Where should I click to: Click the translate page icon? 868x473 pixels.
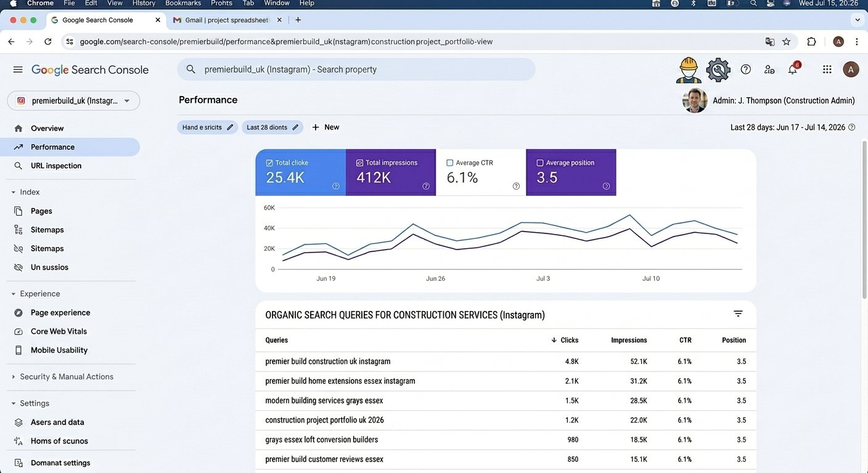point(770,42)
